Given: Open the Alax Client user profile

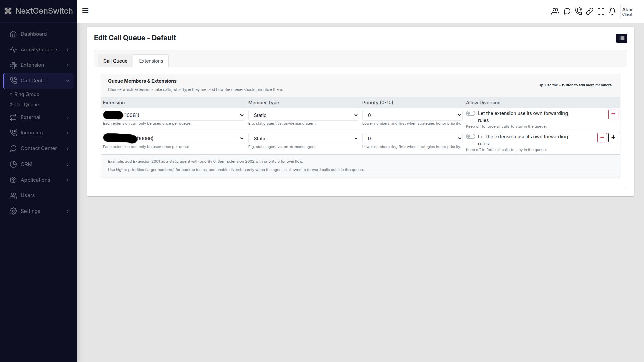Looking at the screenshot, I should [627, 12].
